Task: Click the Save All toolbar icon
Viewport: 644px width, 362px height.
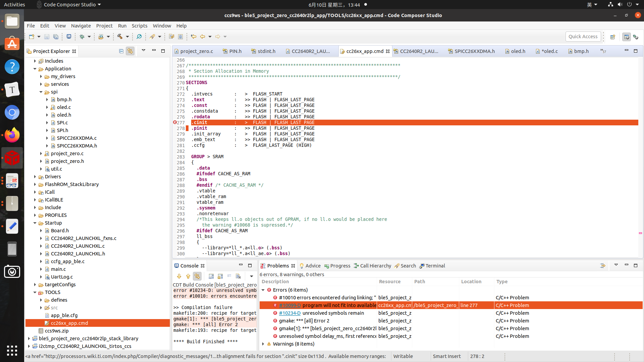Action: pyautogui.click(x=56, y=37)
